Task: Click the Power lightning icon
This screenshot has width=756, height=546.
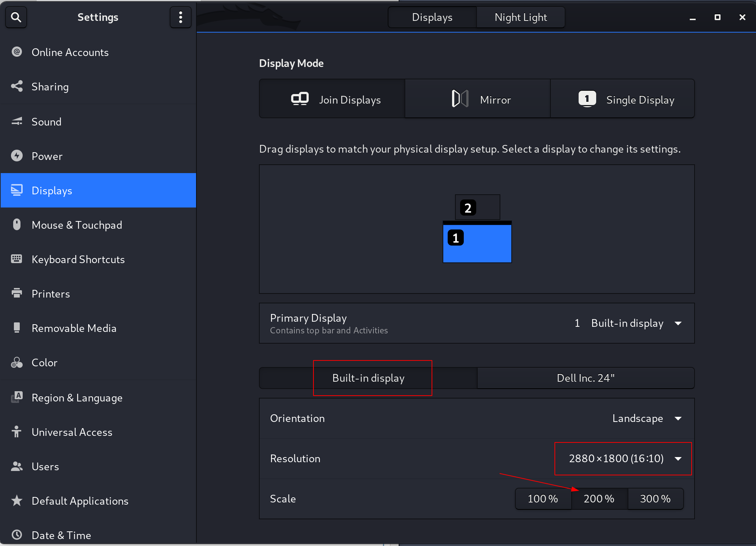Action: coord(17,156)
